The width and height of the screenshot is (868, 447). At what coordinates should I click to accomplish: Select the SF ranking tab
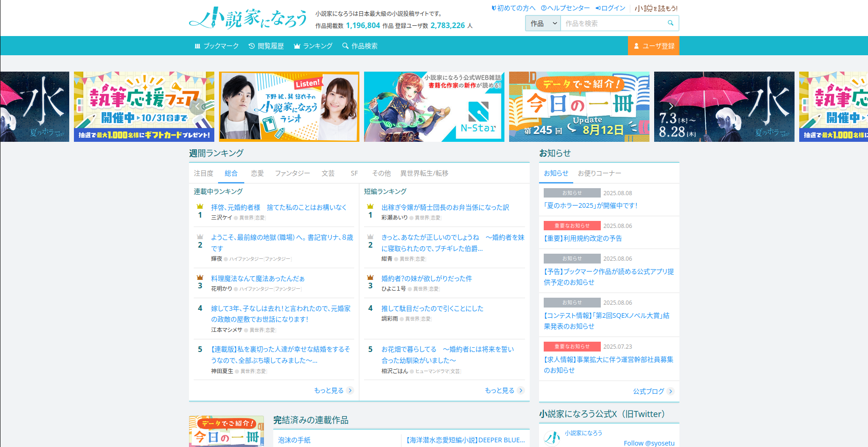coord(354,173)
